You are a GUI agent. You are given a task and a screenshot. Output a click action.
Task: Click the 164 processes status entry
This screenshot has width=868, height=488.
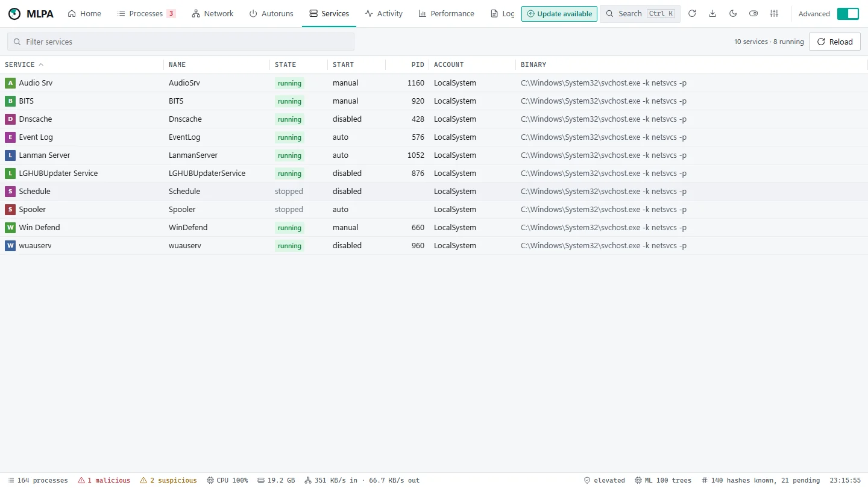pos(37,481)
